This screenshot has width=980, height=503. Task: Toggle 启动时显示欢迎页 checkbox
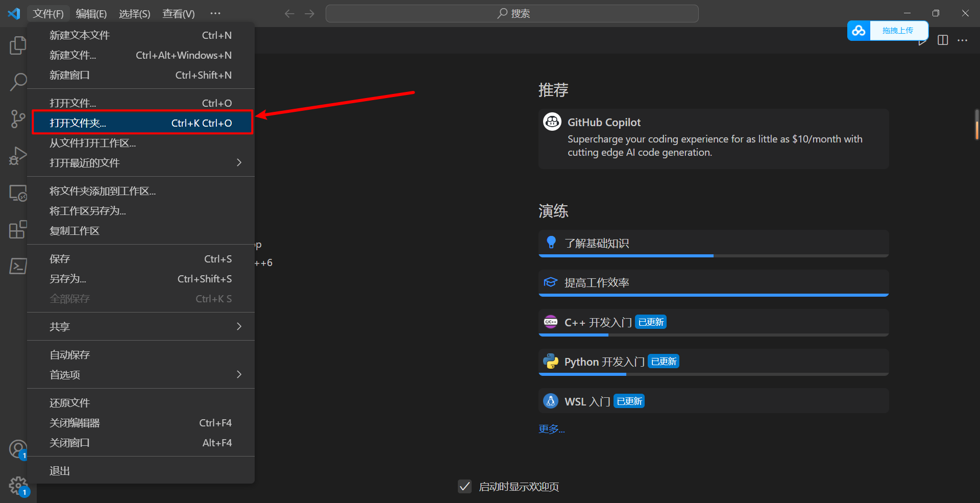[464, 486]
